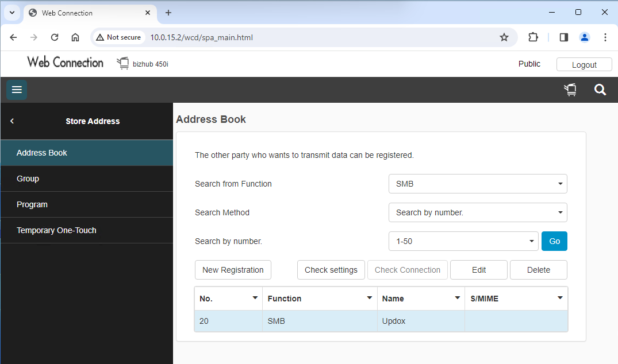Click the browser profile avatar icon
618x364 pixels.
[585, 37]
